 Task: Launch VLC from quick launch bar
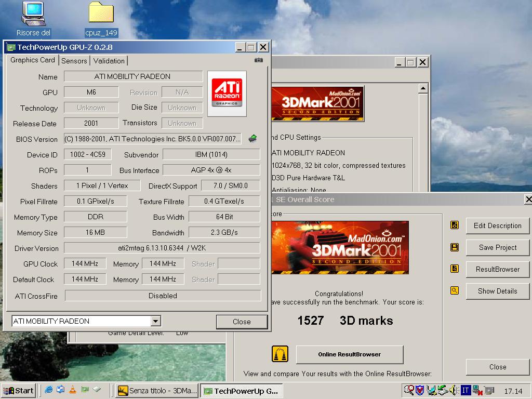[73, 390]
